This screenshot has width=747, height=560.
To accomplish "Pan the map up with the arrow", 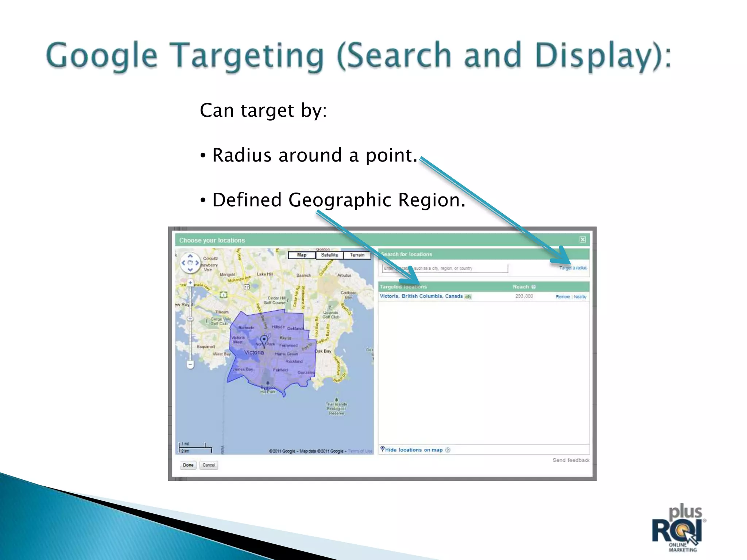I will point(190,256).
